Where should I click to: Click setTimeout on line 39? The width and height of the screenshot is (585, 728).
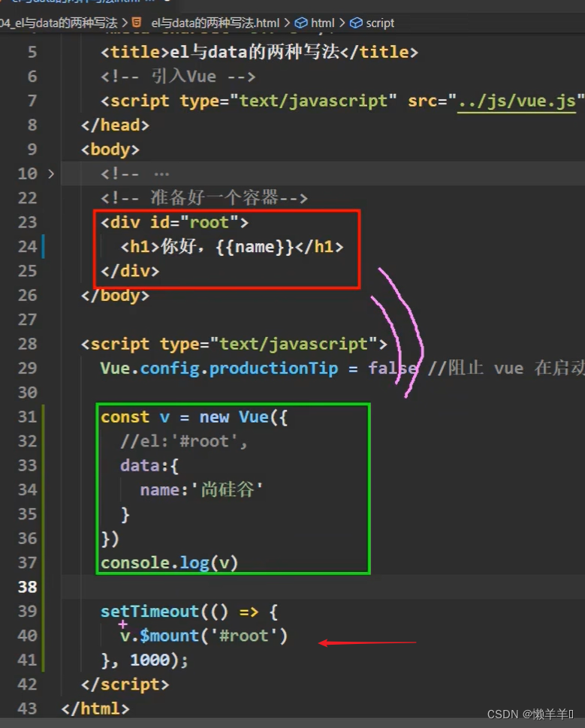tap(149, 612)
